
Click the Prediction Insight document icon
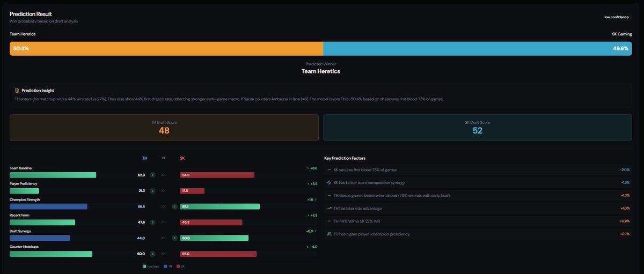17,91
